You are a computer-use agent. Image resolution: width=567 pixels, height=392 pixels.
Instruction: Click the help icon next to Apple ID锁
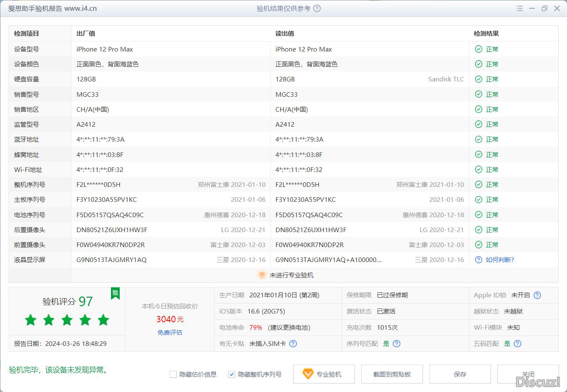click(x=537, y=295)
